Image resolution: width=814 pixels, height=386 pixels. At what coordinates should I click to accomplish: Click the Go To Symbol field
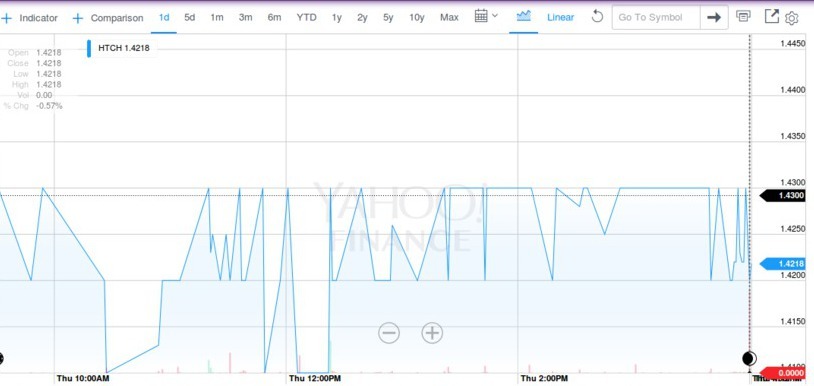tap(656, 18)
